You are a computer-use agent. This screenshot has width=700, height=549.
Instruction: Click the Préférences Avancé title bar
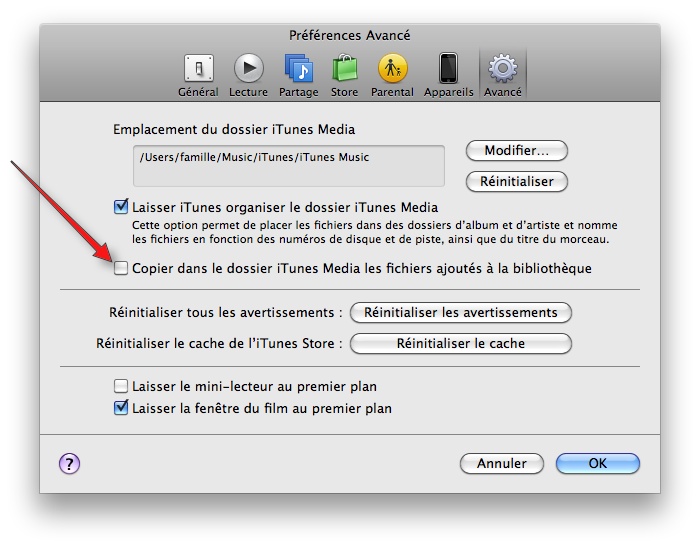point(350,35)
